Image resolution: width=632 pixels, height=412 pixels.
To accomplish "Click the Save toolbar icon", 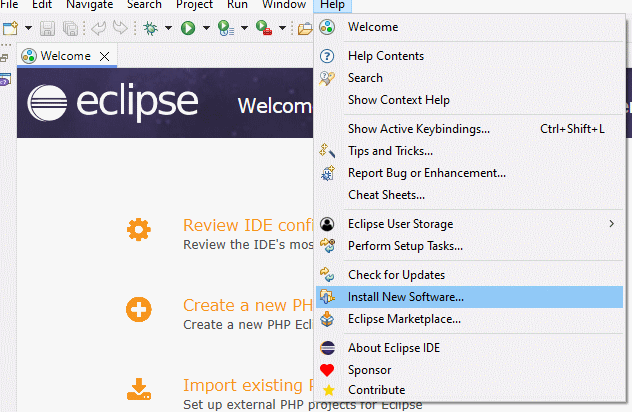I will [x=47, y=28].
